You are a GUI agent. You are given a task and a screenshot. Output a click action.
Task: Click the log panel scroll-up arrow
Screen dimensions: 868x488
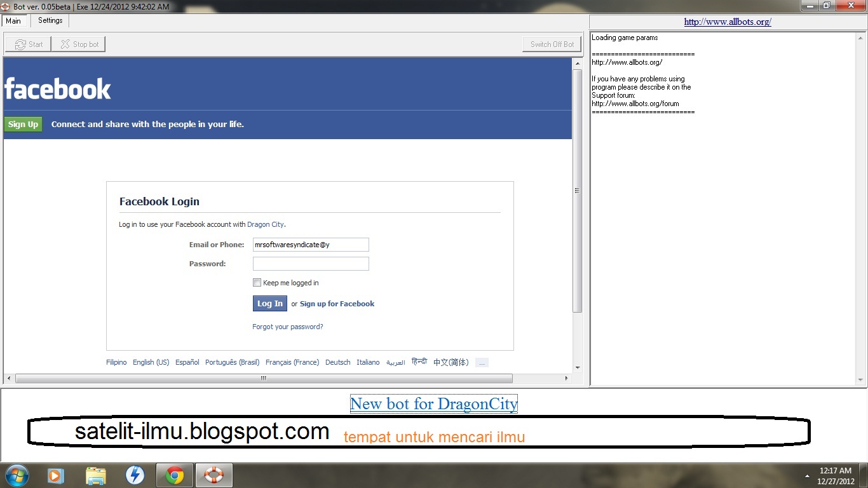pyautogui.click(x=861, y=37)
